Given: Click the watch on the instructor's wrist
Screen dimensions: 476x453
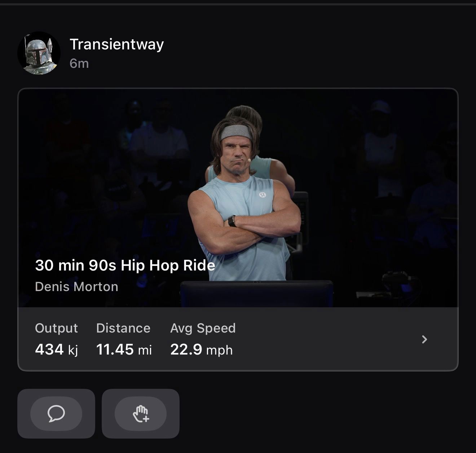Looking at the screenshot, I should point(232,221).
